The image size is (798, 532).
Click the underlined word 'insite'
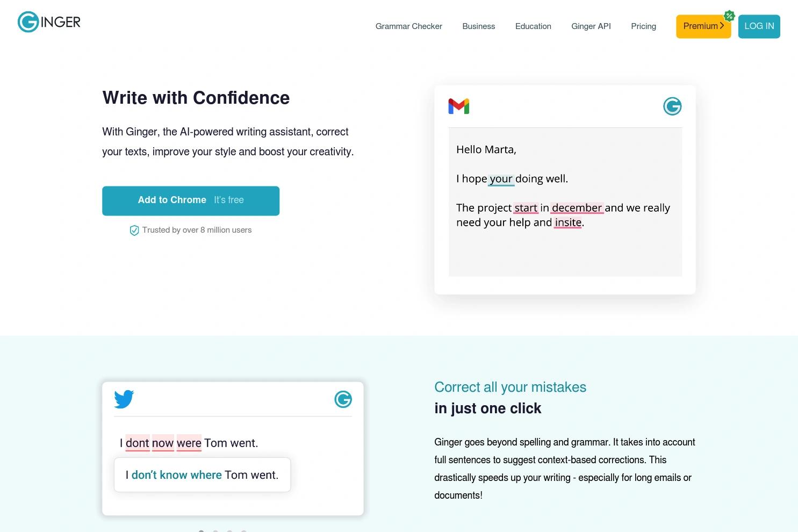(568, 222)
